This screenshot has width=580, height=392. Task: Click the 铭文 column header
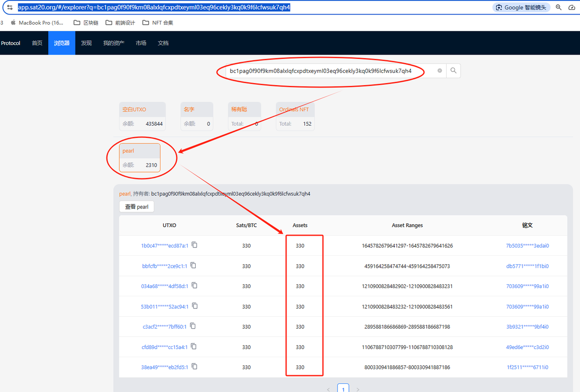(527, 225)
